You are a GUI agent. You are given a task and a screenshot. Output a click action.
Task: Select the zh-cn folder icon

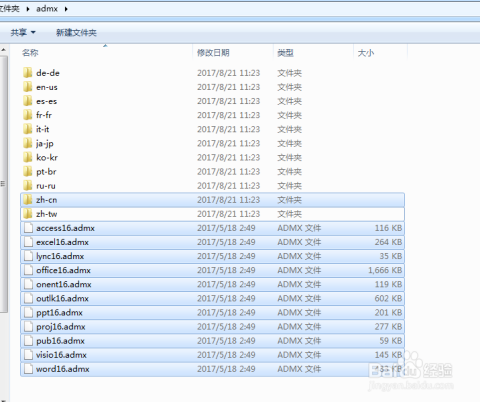coord(28,200)
